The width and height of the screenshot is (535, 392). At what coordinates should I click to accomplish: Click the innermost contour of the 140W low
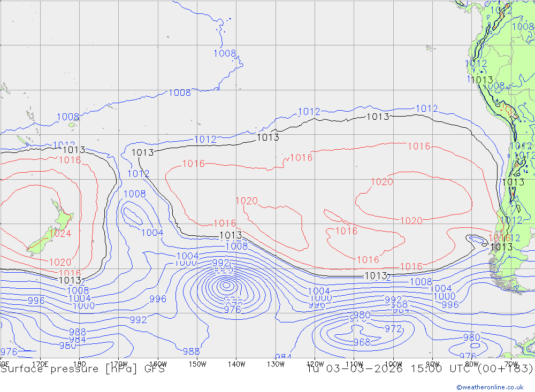point(226,285)
